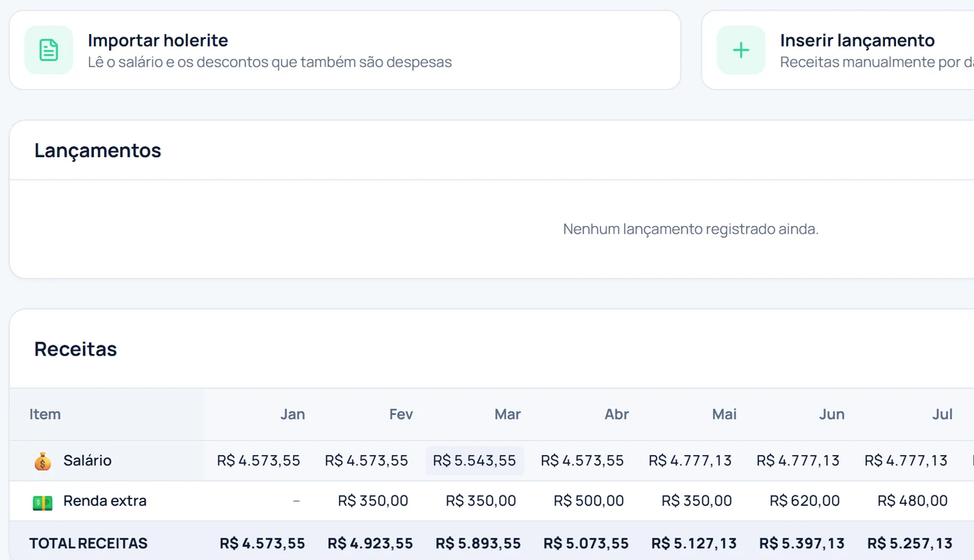Image resolution: width=974 pixels, height=560 pixels.
Task: Click total June value R$ 5.397,13
Action: click(801, 543)
